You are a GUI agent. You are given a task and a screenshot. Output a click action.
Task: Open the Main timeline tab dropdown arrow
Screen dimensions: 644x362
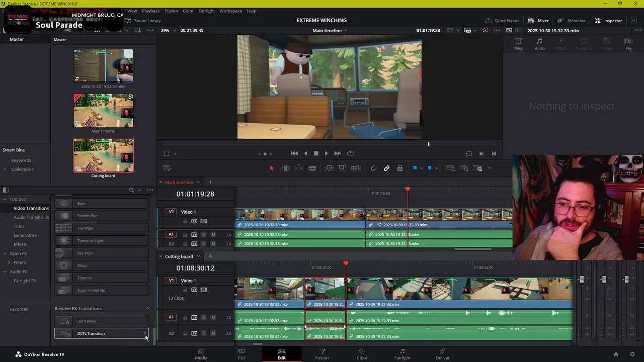(198, 182)
